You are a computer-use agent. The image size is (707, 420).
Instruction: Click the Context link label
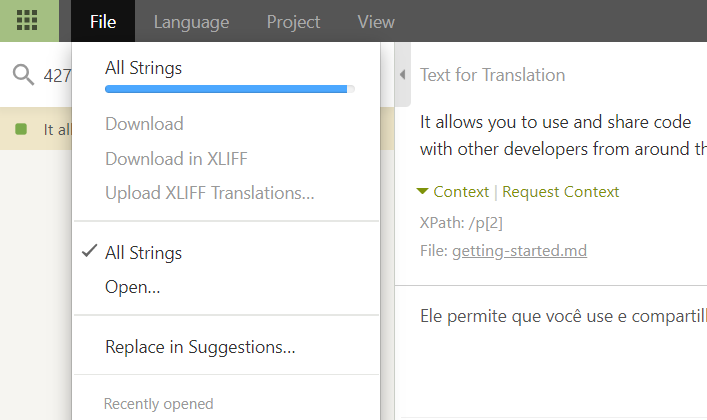461,192
